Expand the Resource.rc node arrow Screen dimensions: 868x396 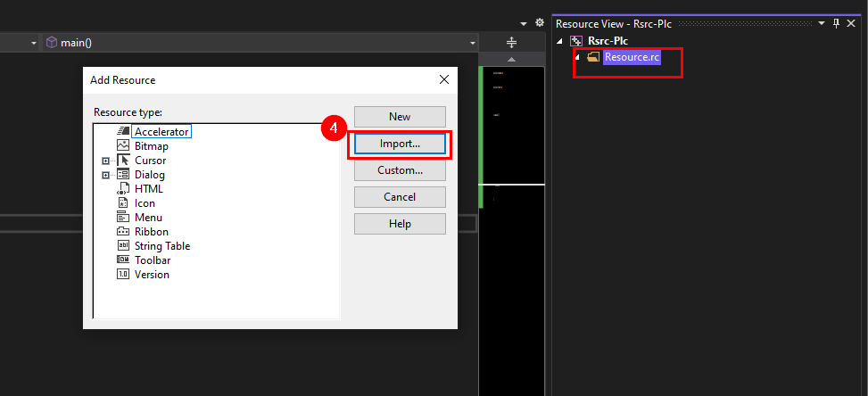(x=577, y=57)
